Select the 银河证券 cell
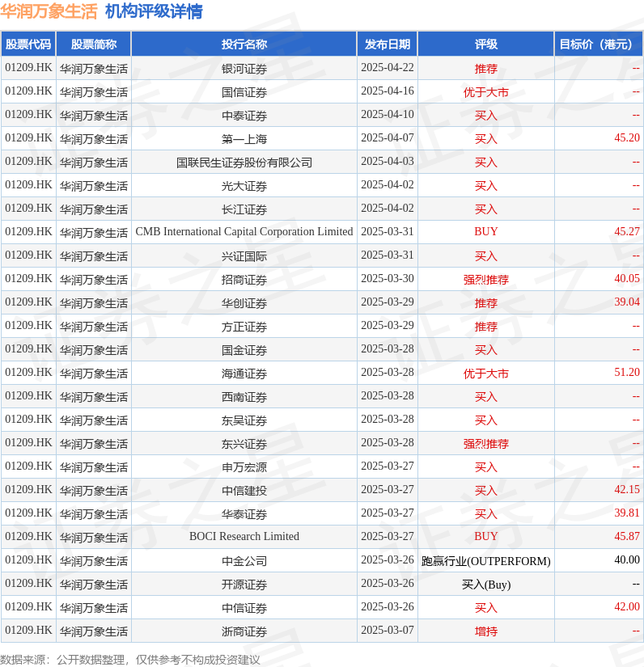This screenshot has height=667, width=644. tap(244, 69)
